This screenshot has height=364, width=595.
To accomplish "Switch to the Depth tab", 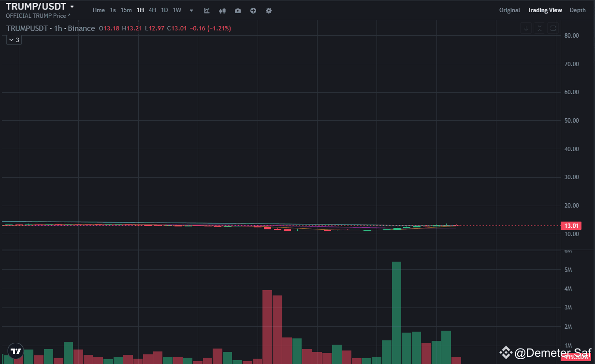I will [578, 10].
